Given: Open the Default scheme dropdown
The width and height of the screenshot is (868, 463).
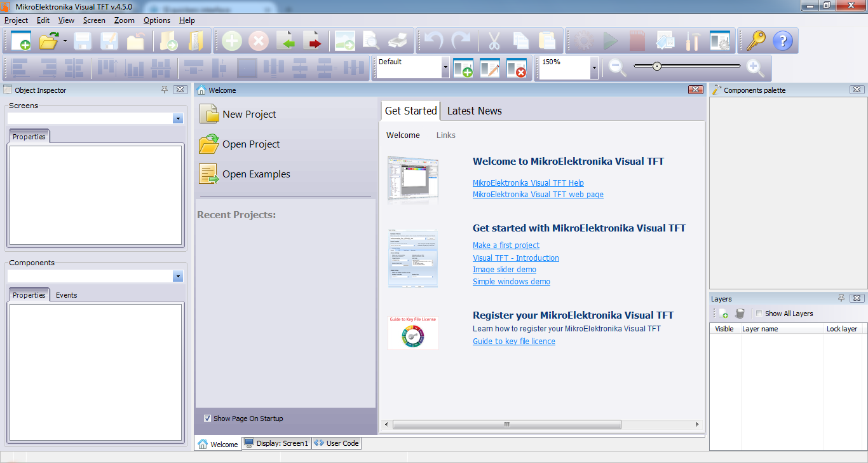Looking at the screenshot, I should (445, 67).
